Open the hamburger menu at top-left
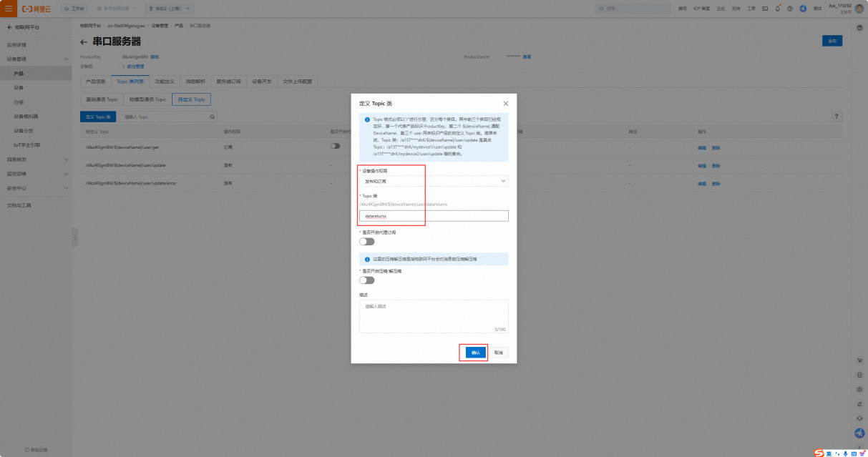 9,9
